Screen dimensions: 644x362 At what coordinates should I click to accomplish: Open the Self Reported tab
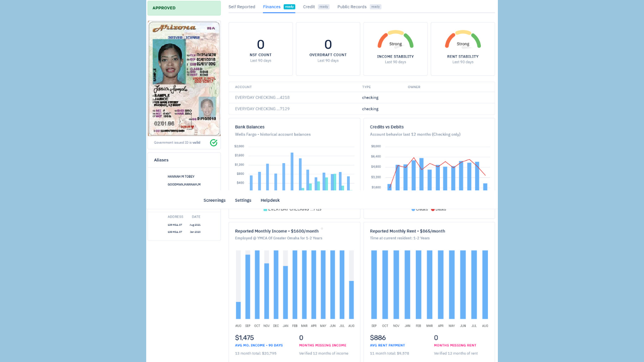[242, 7]
